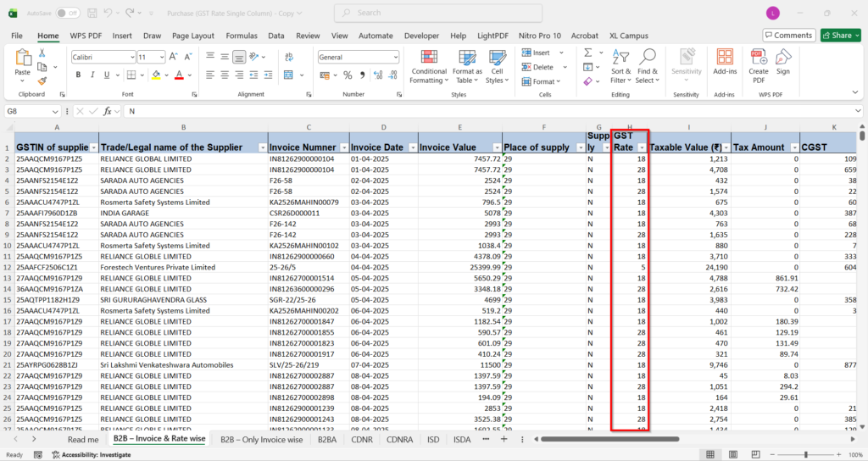Toggle bottom align in Alignment group
Viewport: 868px width, 461px height.
click(x=238, y=57)
